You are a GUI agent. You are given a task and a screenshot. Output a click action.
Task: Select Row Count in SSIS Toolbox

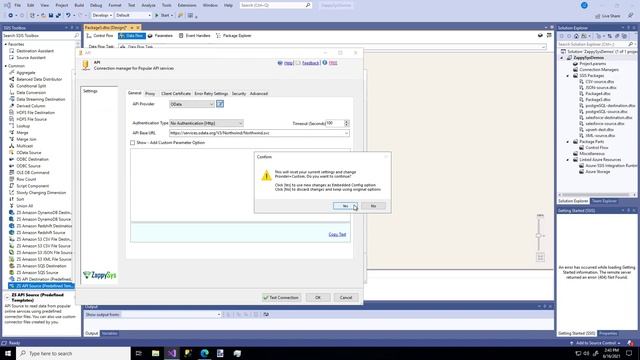[26, 179]
